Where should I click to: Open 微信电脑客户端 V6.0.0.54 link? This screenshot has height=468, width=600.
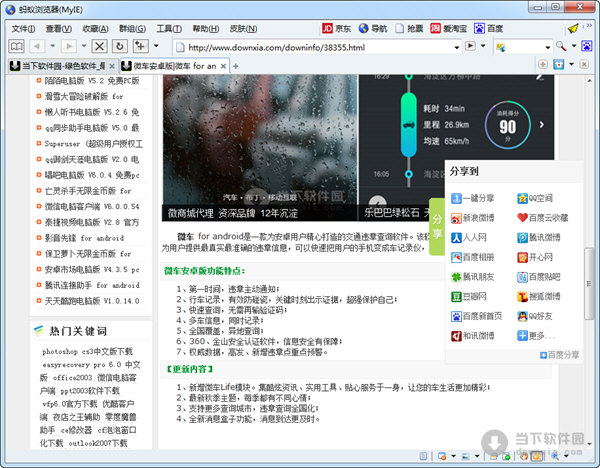point(92,207)
